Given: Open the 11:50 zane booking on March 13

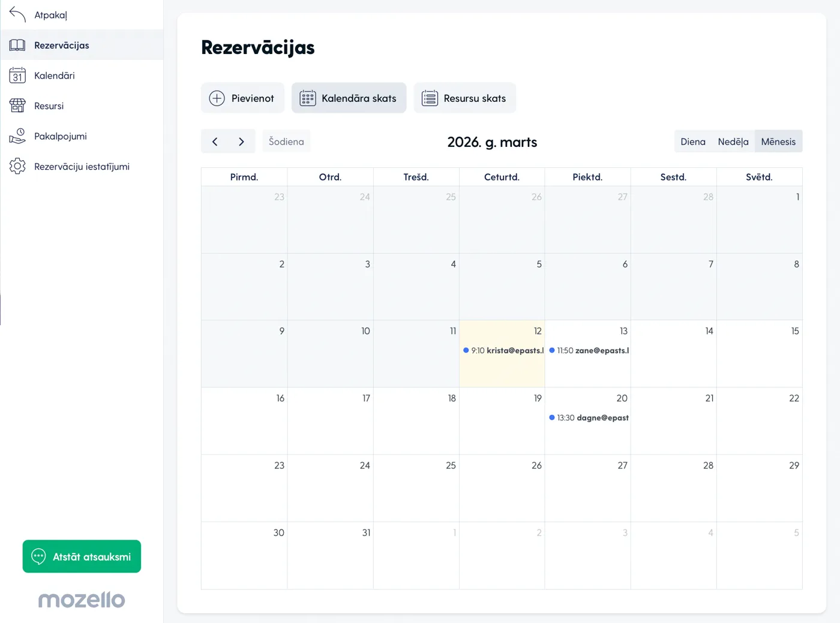Looking at the screenshot, I should pos(589,350).
